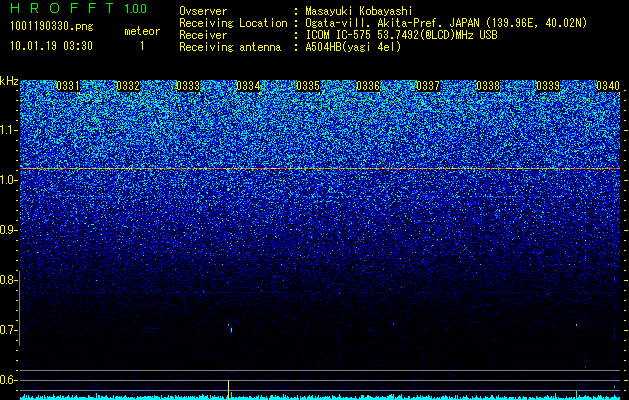Click the HROFFT 1.0.0 title text

[79, 8]
